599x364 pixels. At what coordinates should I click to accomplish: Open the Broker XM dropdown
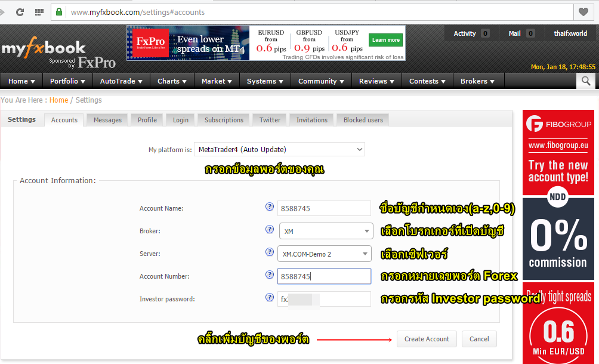[x=326, y=231]
